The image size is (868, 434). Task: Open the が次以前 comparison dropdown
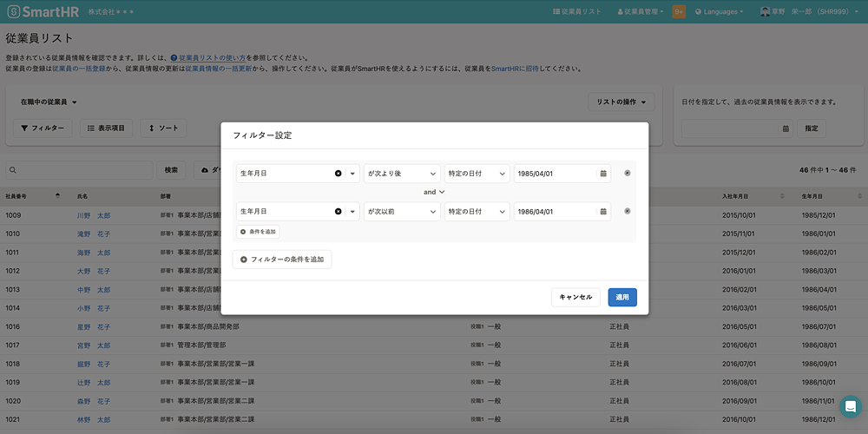coord(402,211)
